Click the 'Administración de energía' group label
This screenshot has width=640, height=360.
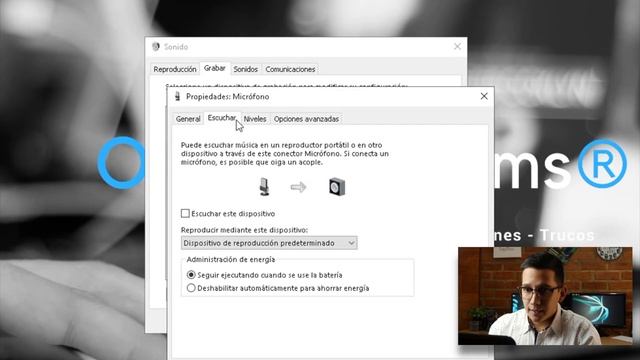point(231,259)
